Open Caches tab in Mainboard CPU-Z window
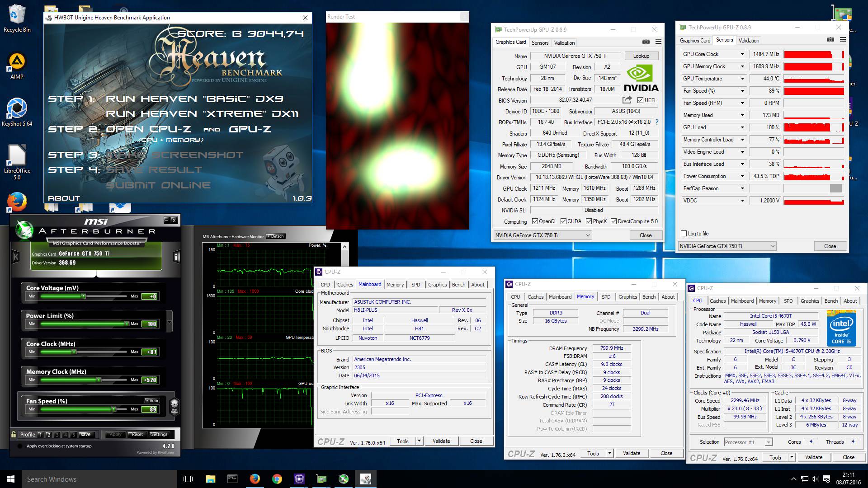The image size is (868, 488). 345,285
